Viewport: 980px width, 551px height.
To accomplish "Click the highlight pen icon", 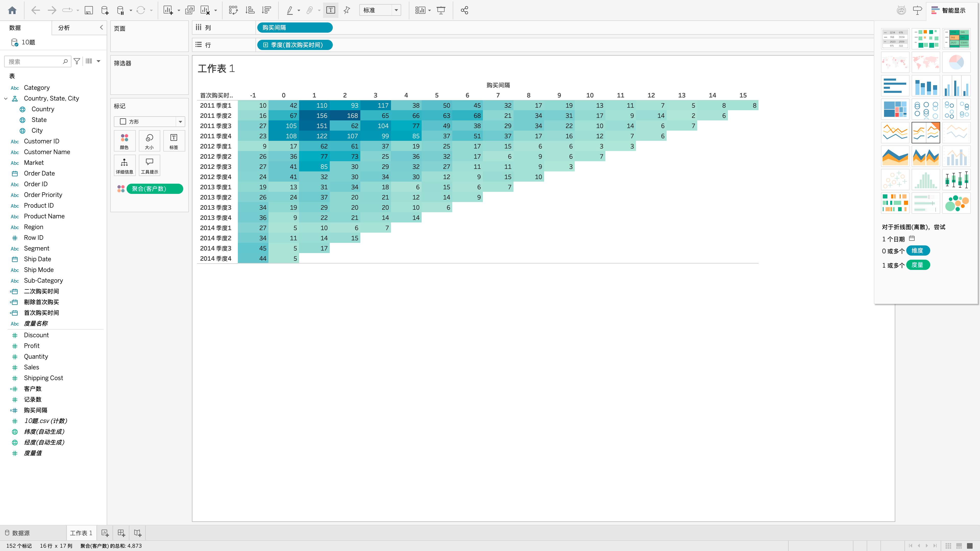I will coord(290,10).
